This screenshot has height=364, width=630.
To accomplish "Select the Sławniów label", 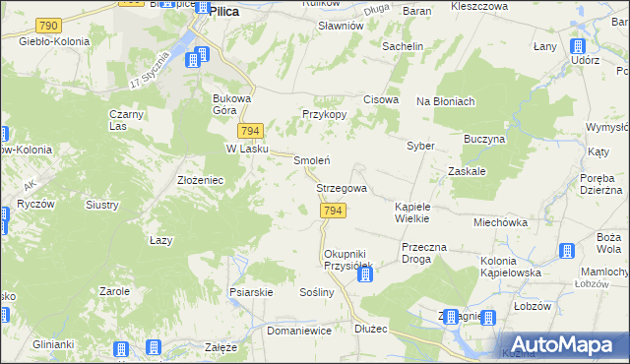I will (x=341, y=26).
